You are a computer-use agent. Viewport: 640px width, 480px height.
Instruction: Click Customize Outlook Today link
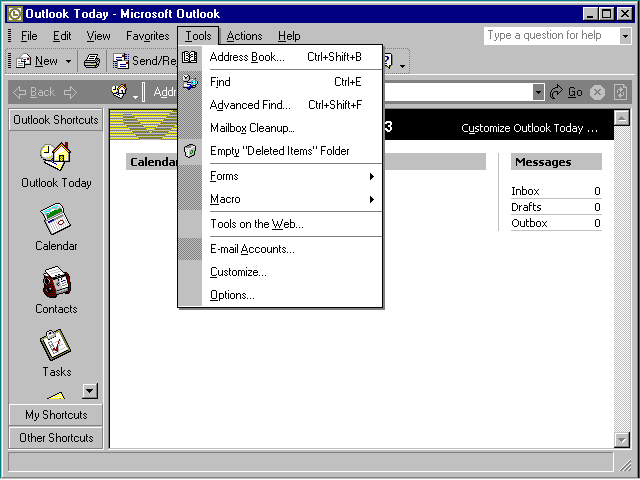pos(529,129)
